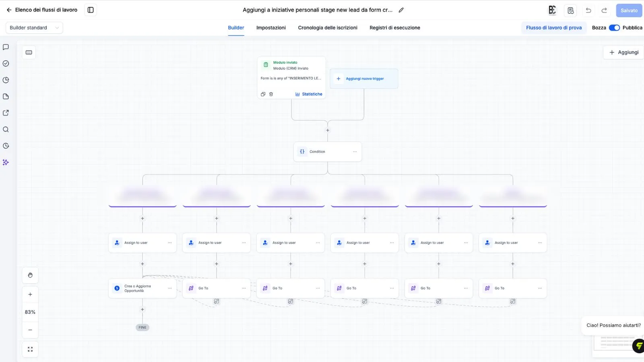This screenshot has height=362, width=644.
Task: Delete the Modulo inviato trigger via trash icon
Action: coord(271,94)
